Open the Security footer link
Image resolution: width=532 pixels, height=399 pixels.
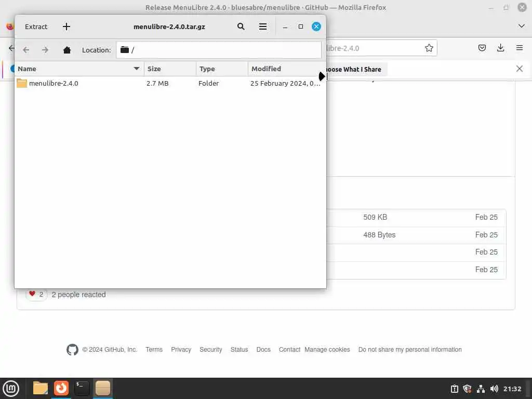(x=211, y=350)
